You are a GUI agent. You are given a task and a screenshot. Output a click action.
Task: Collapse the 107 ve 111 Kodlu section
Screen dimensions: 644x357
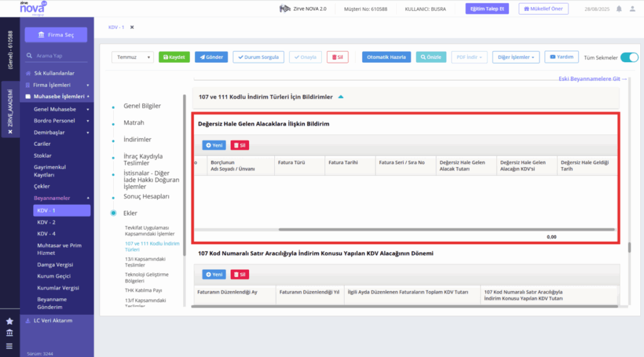tap(340, 97)
